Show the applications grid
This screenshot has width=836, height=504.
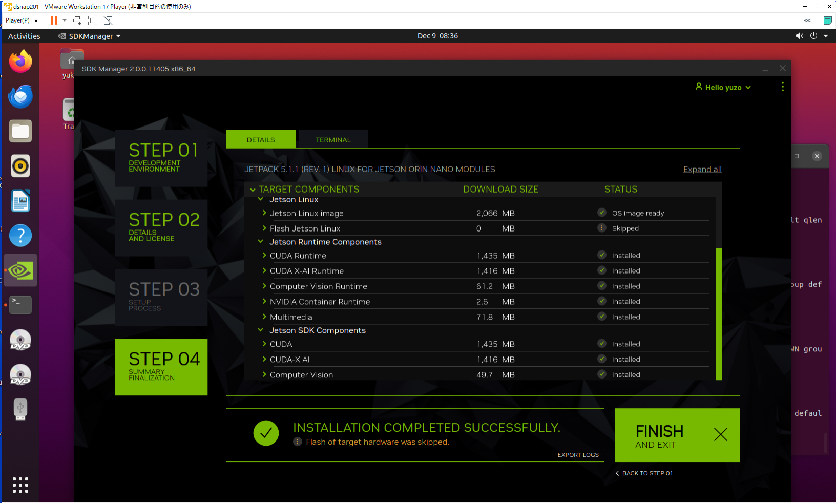[x=20, y=485]
